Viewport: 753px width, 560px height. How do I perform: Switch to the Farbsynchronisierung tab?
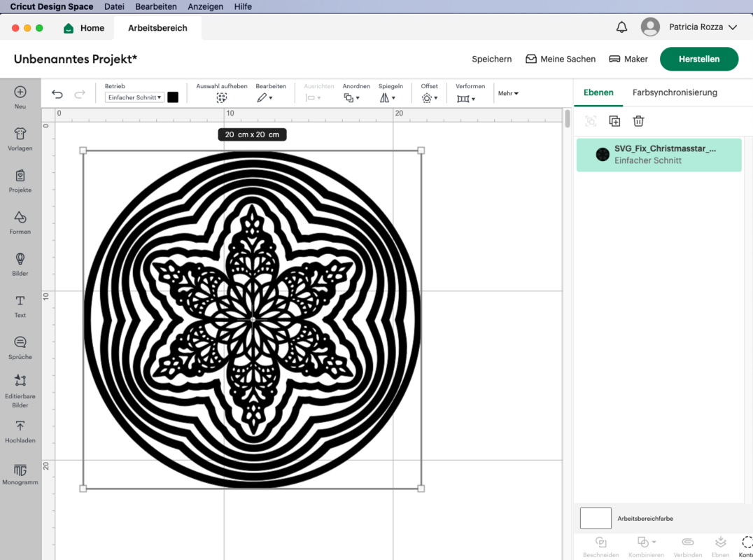675,92
